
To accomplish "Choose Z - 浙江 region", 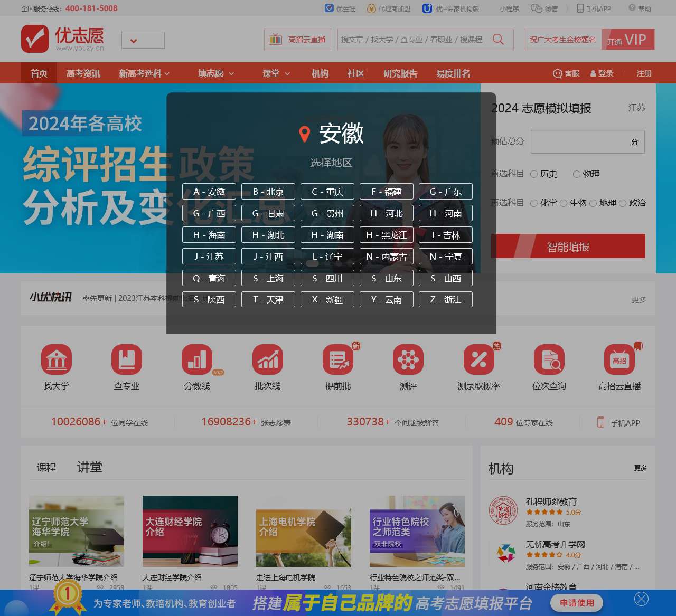I will [x=446, y=299].
